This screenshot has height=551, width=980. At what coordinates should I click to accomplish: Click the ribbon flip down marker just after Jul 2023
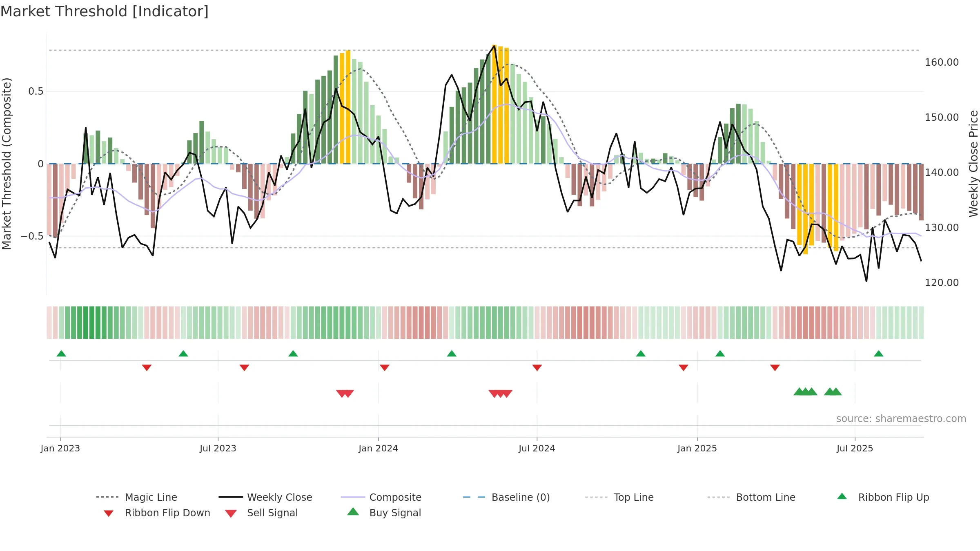pos(244,368)
